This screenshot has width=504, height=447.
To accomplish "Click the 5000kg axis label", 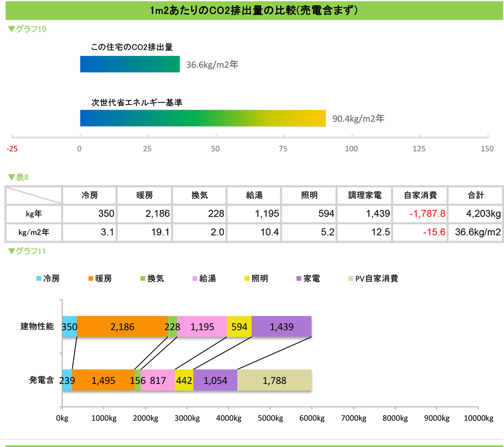I will 270,418.
